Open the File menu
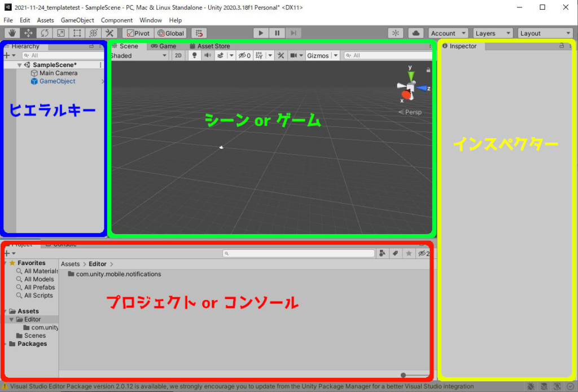 (8, 20)
